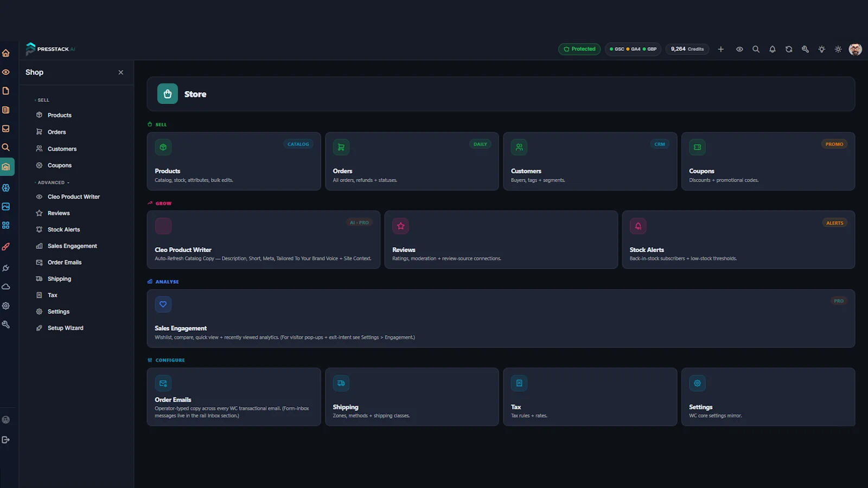868x488 pixels.
Task: Open the Tax configure card
Action: (590, 397)
